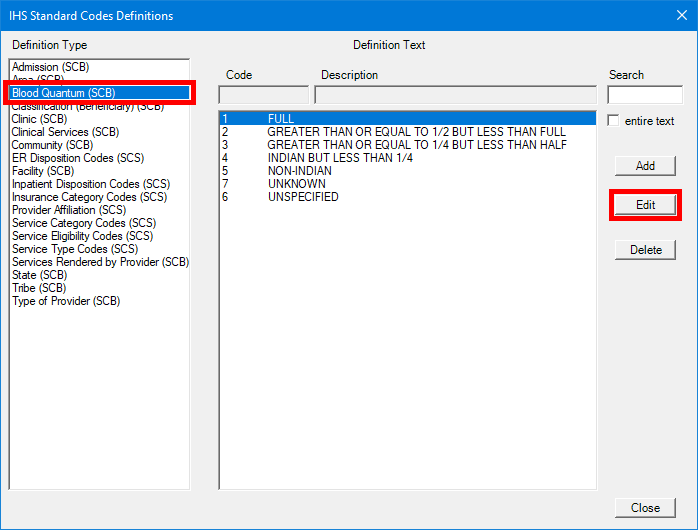Select Clinical Services (SCB) entry
Screen dimensions: 698x530
pyautogui.click(x=65, y=132)
